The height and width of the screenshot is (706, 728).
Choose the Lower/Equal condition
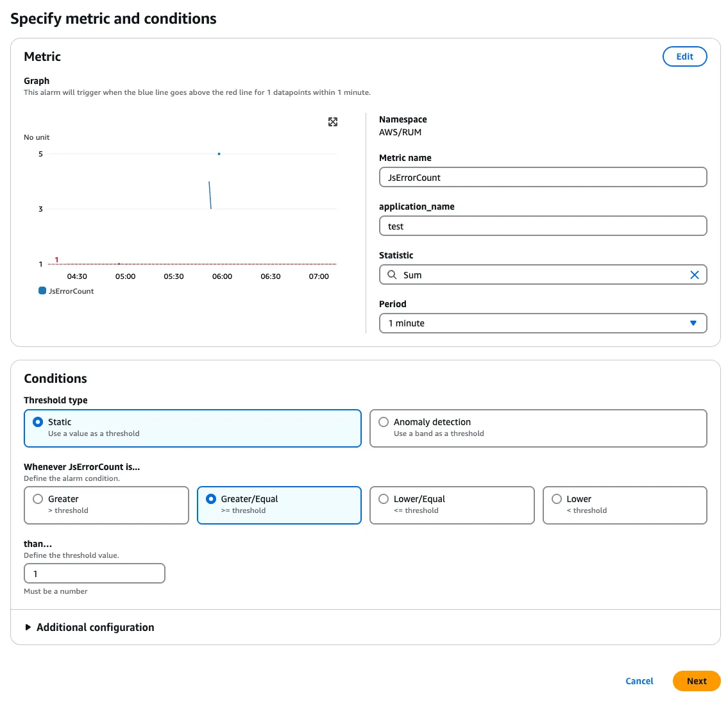click(384, 499)
